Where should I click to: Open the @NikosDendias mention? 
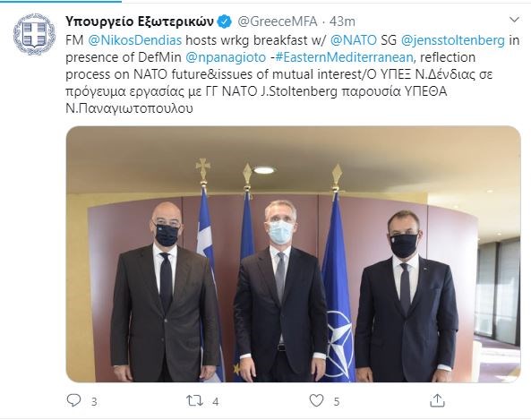(x=135, y=40)
